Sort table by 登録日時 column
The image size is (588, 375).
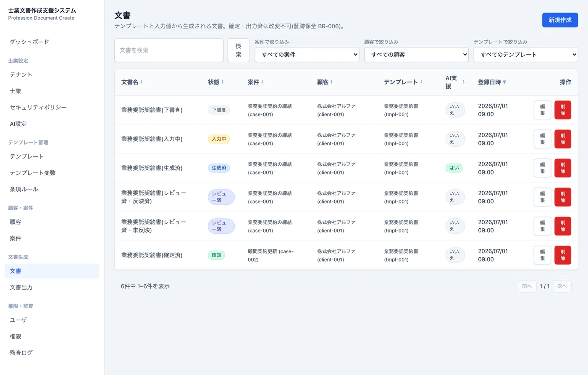click(x=492, y=82)
